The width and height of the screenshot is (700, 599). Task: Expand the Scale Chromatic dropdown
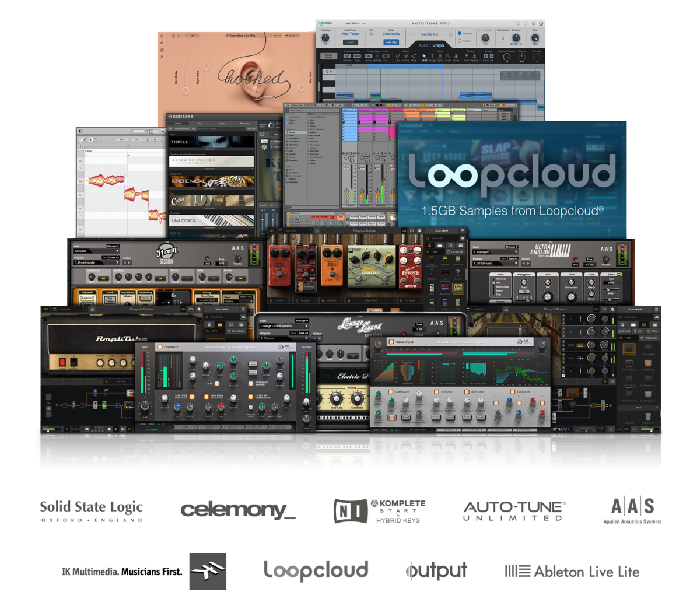click(x=391, y=34)
